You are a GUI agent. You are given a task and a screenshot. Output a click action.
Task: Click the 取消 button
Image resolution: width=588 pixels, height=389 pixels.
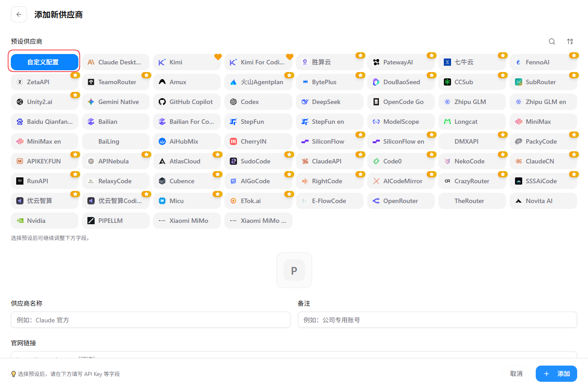tap(516, 374)
